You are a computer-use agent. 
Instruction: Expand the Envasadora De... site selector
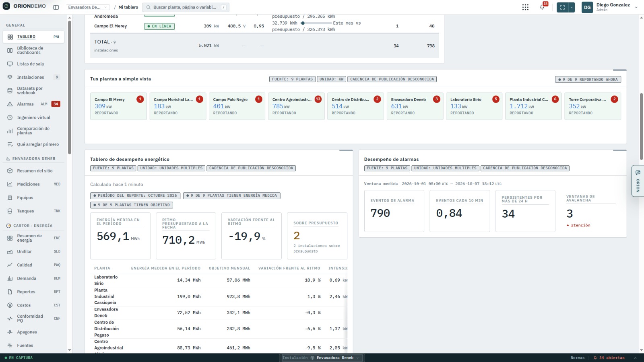pos(88,7)
